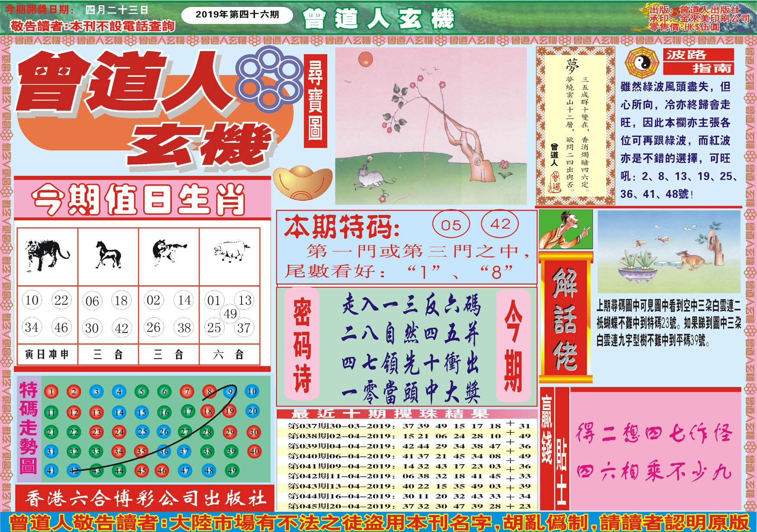This screenshot has width=757, height=532.
Task: Click blue ball number 10 in chart
Action: (252, 391)
